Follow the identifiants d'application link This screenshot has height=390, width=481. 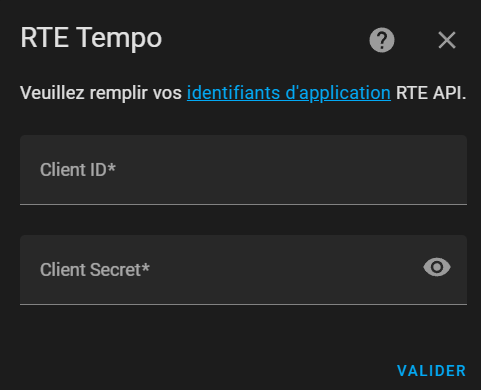(x=289, y=93)
